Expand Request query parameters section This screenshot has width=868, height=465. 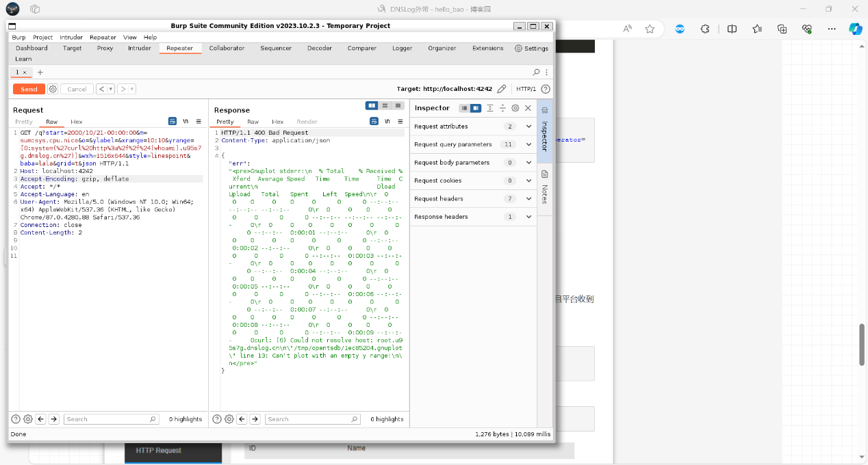(528, 144)
